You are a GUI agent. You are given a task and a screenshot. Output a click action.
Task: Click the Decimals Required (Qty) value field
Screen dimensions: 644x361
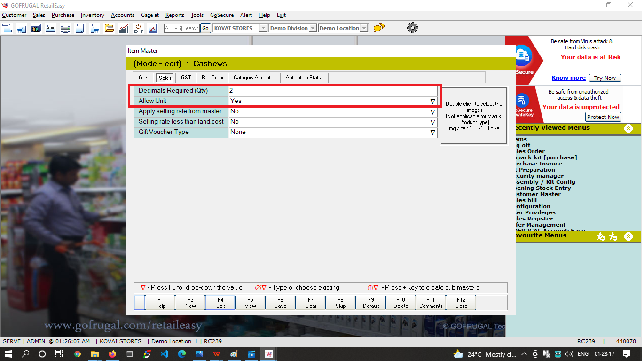(333, 91)
